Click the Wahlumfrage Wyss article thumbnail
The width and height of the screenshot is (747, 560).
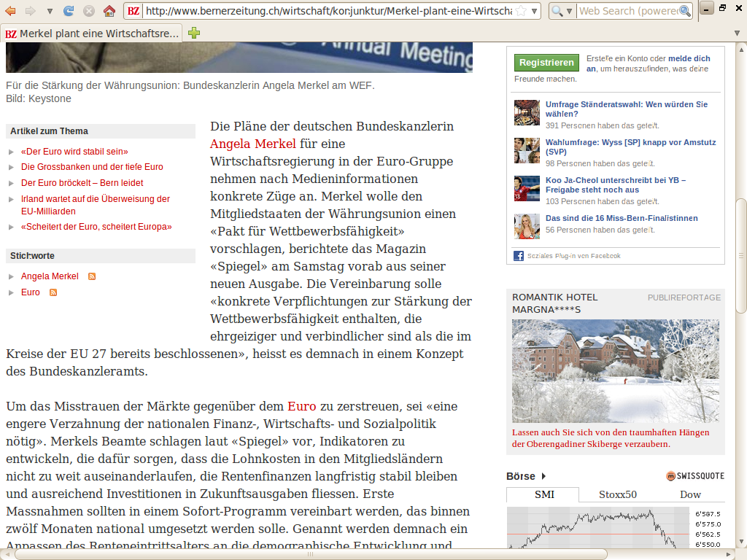point(527,150)
